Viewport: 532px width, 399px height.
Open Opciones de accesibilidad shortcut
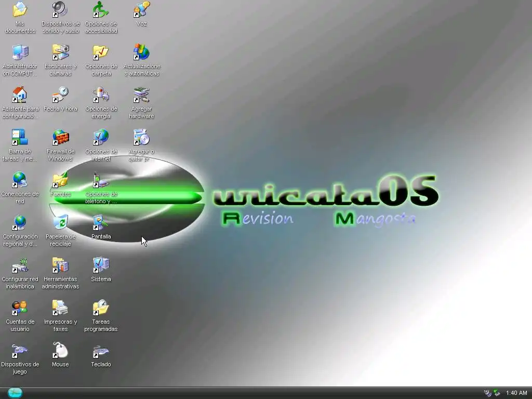(x=101, y=9)
